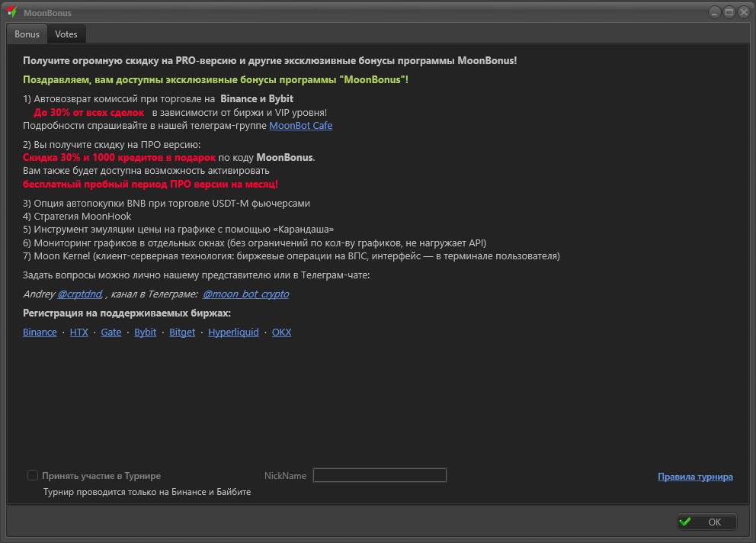This screenshot has width=756, height=543.
Task: Click the MoonBonus app icon in title bar
Action: pyautogui.click(x=12, y=12)
